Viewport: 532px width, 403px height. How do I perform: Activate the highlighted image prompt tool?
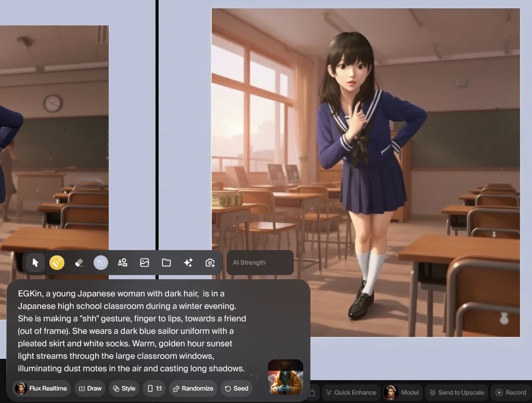tap(101, 263)
